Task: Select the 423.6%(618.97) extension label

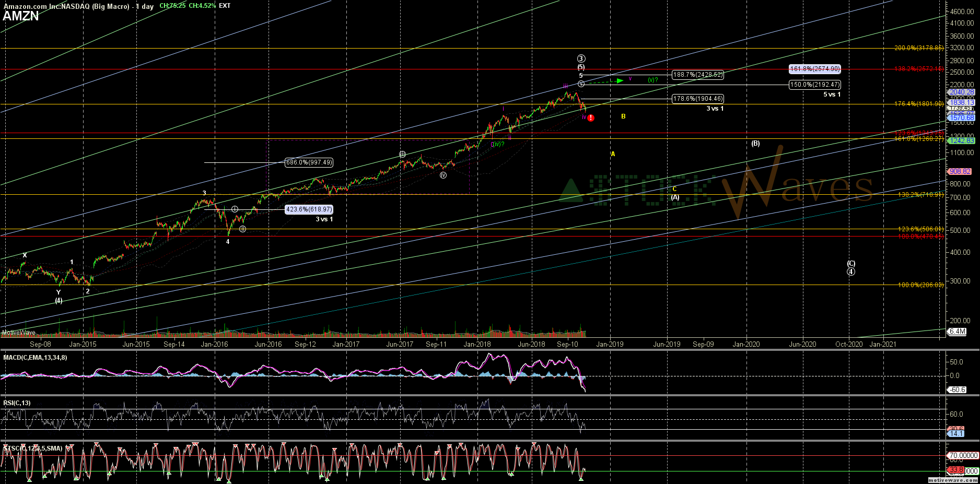Action: click(x=309, y=209)
